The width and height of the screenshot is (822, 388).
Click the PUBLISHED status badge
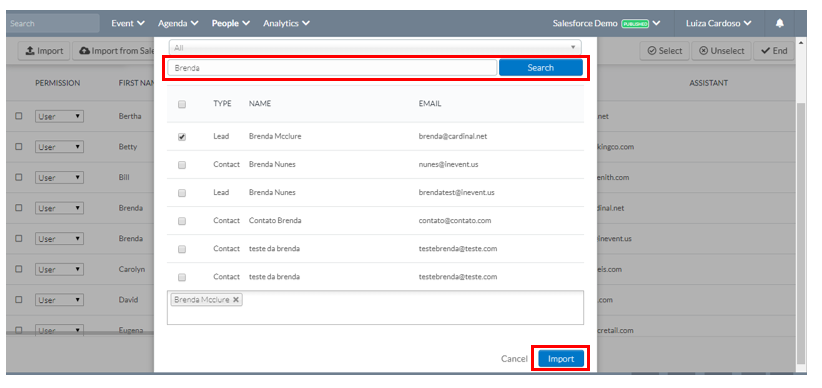(x=635, y=24)
